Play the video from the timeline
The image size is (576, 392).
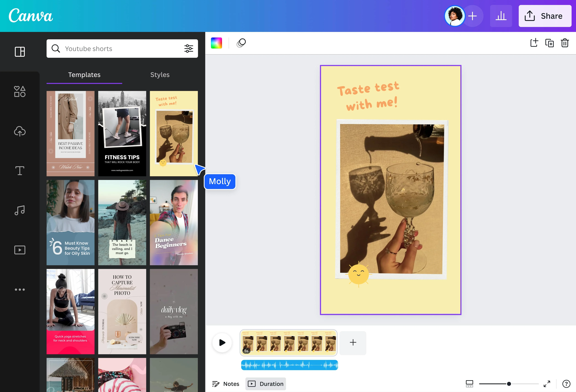coord(222,343)
